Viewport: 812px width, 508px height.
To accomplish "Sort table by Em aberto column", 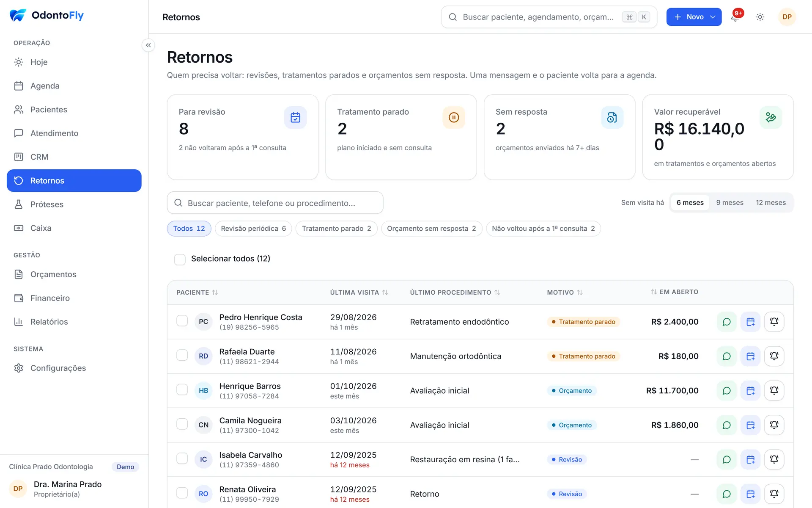I will click(x=675, y=292).
